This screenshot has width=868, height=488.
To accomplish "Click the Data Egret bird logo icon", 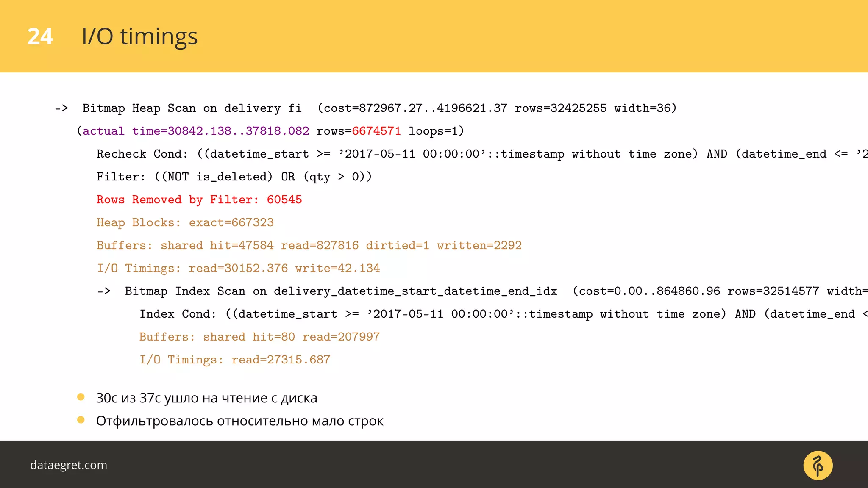I will (x=818, y=465).
